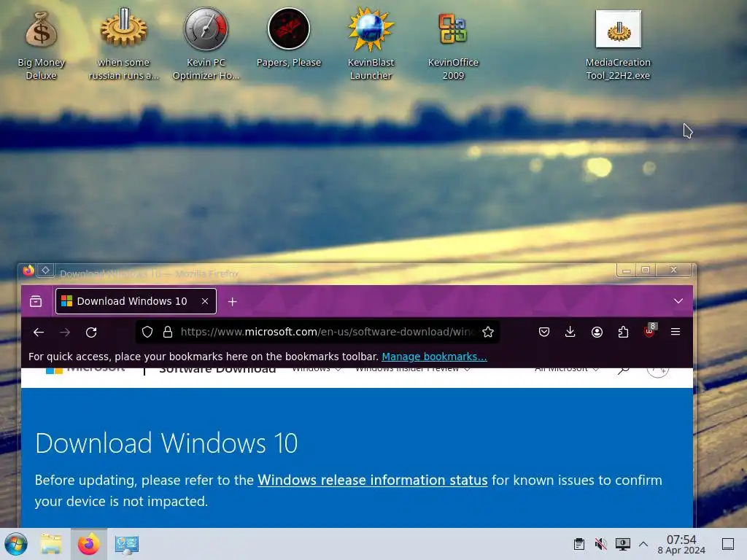
Task: Open Big Money Deluxe desktop icon
Action: tap(41, 45)
